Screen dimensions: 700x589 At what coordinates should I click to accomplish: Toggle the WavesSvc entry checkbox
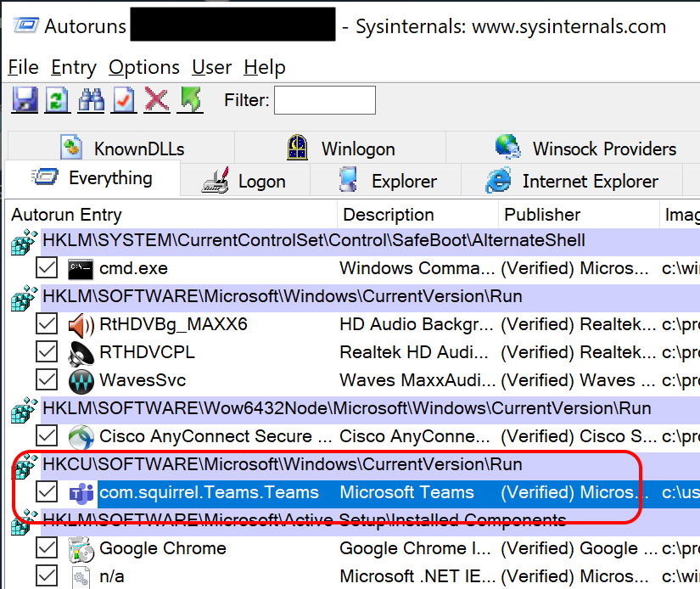click(x=47, y=380)
